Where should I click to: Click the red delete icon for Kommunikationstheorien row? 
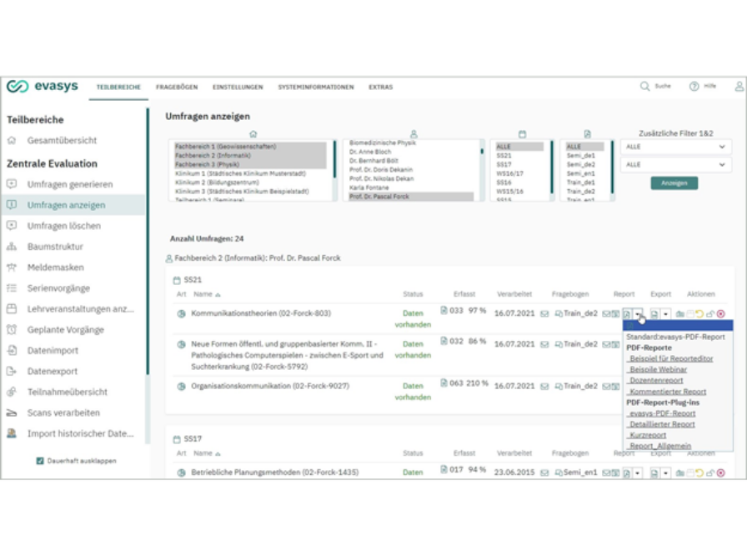click(722, 312)
